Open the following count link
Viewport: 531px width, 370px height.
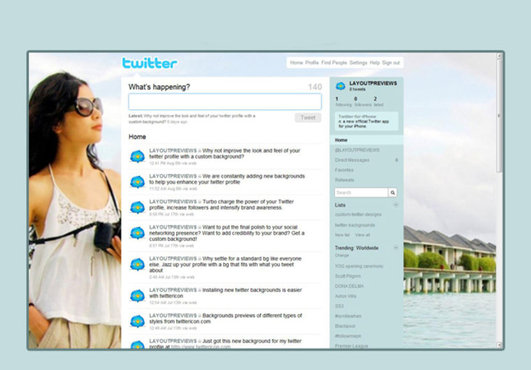click(x=343, y=102)
